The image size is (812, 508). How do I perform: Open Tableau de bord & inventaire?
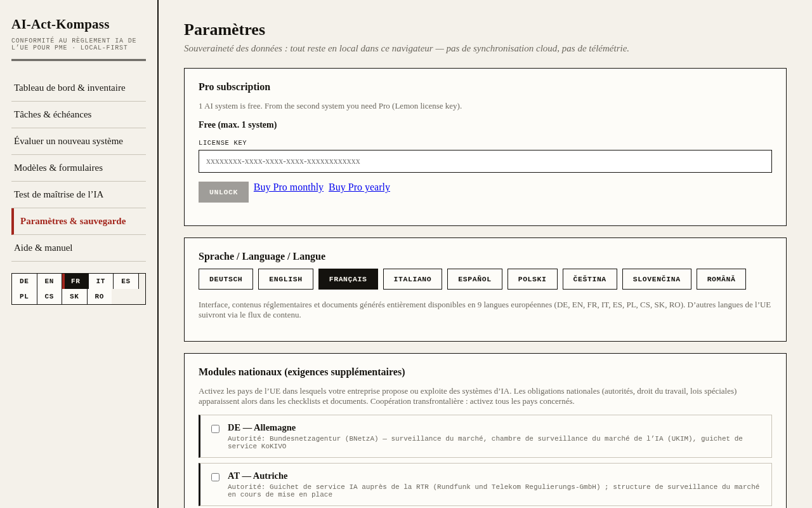(79, 88)
